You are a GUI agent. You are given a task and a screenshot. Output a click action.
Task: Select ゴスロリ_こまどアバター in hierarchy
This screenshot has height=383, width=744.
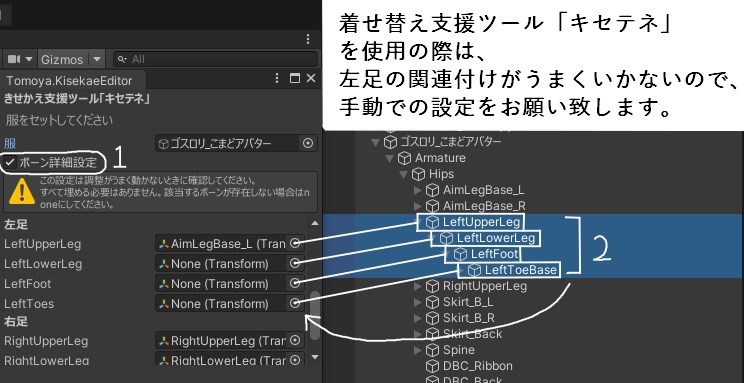coord(451,141)
